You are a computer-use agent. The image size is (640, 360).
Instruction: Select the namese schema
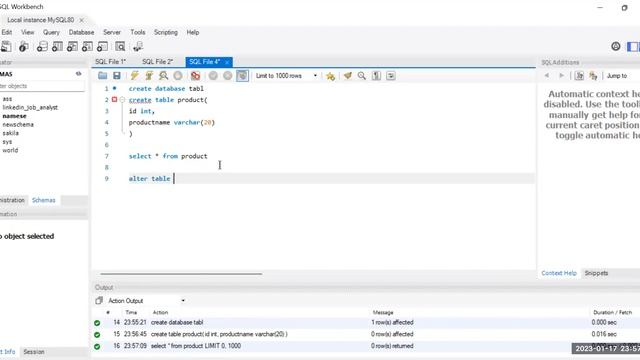click(x=14, y=116)
